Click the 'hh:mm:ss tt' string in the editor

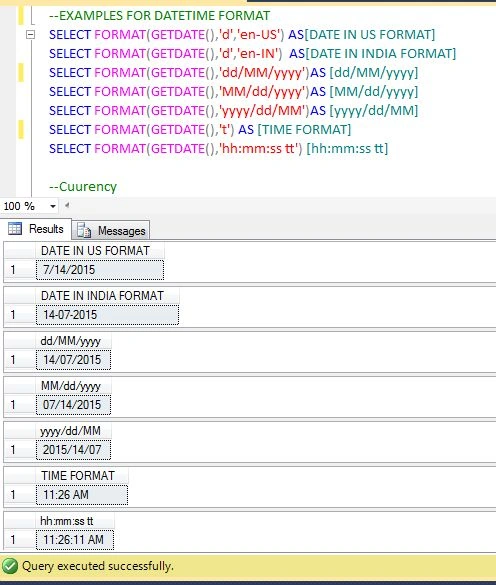pyautogui.click(x=260, y=149)
